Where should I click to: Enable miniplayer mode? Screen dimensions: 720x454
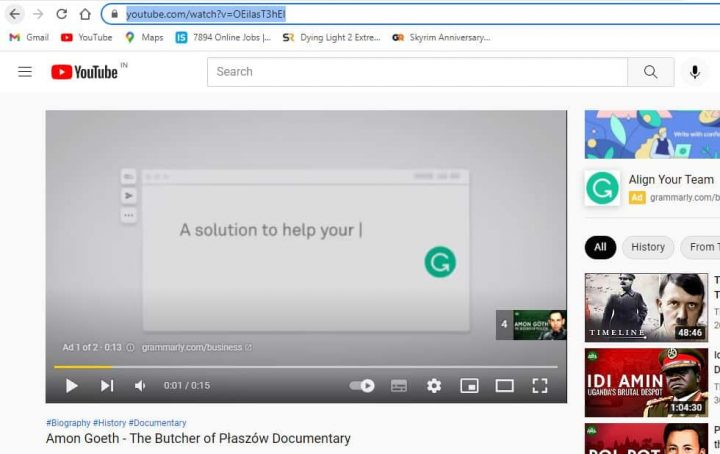click(x=469, y=386)
